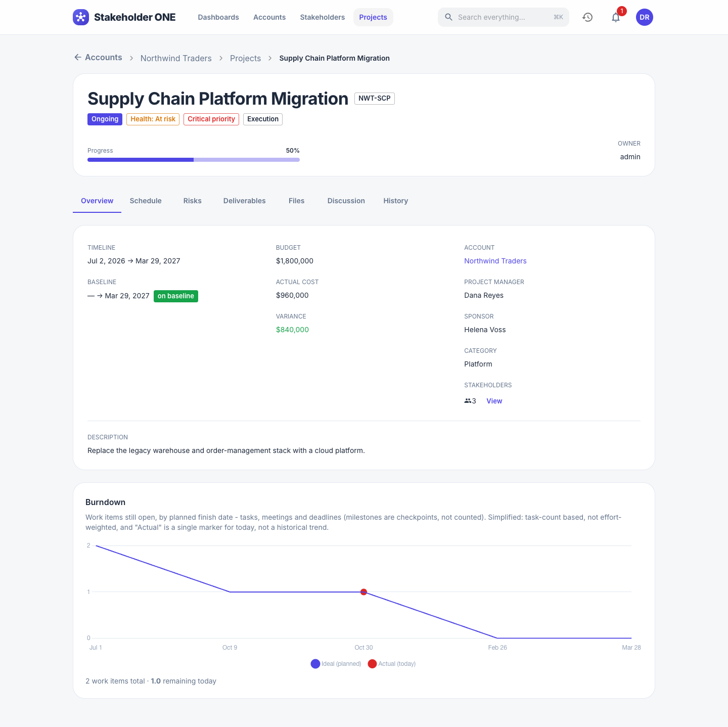This screenshot has width=728, height=727.
Task: Switch to the Overview tab
Action: (x=97, y=201)
